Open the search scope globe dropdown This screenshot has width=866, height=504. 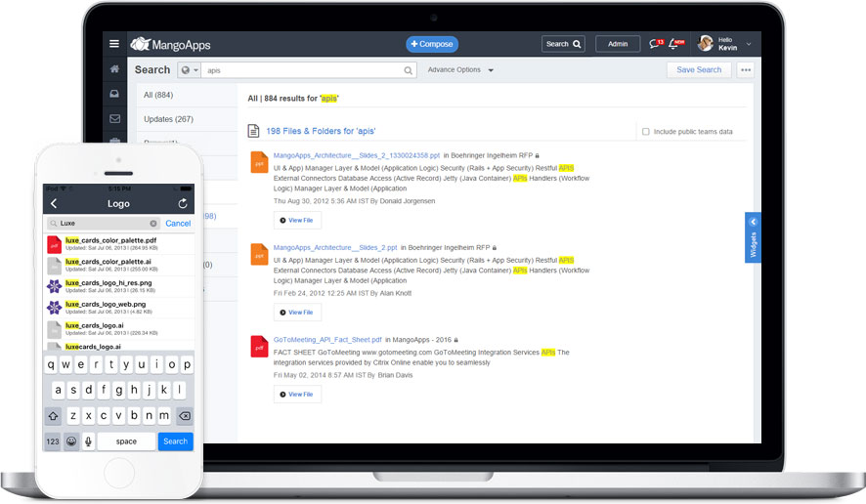(x=189, y=70)
